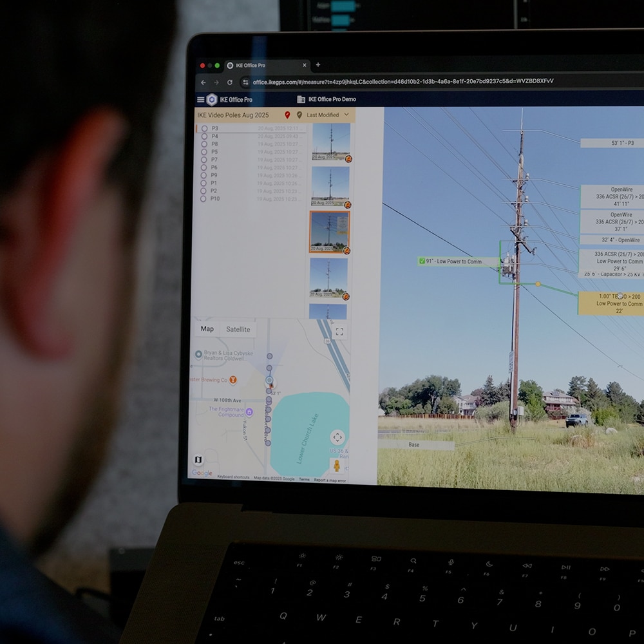The height and width of the screenshot is (644, 644).
Task: Open the Last Modified sort dropdown
Action: [327, 115]
